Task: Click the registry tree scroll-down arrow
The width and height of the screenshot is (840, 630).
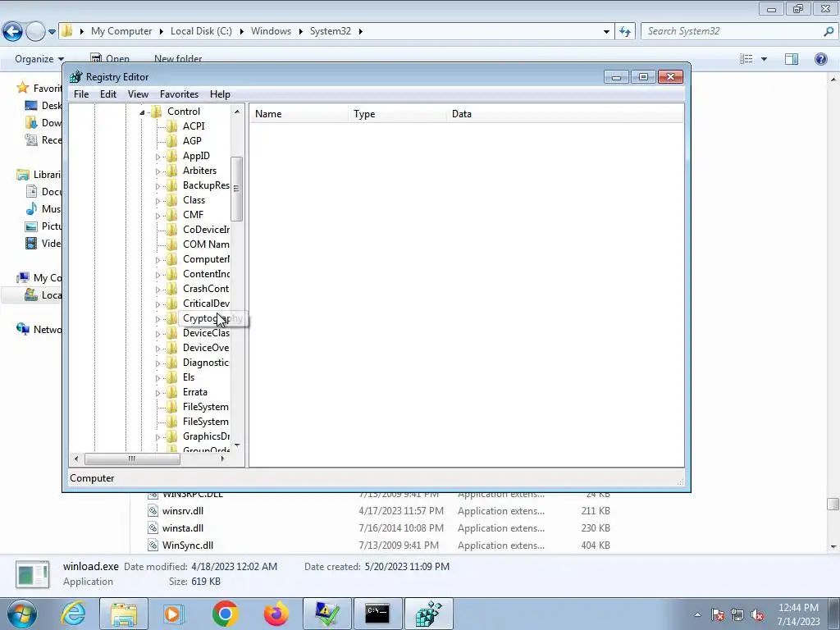Action: 237,445
